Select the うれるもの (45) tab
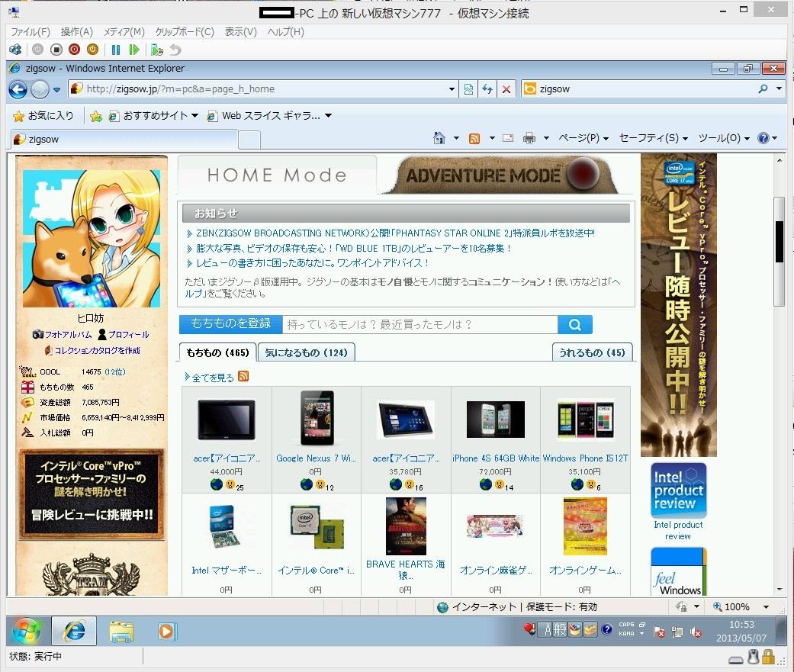The height and width of the screenshot is (672, 794). tap(592, 352)
